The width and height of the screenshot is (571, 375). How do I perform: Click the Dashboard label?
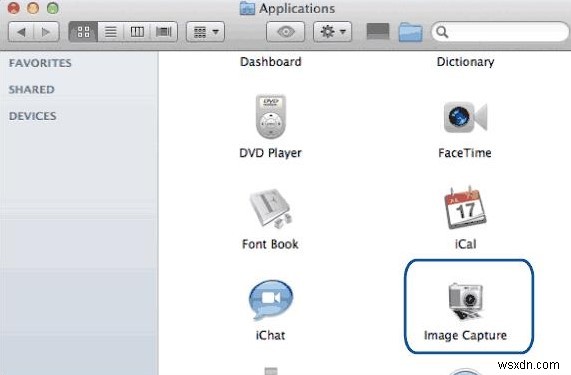(x=271, y=62)
